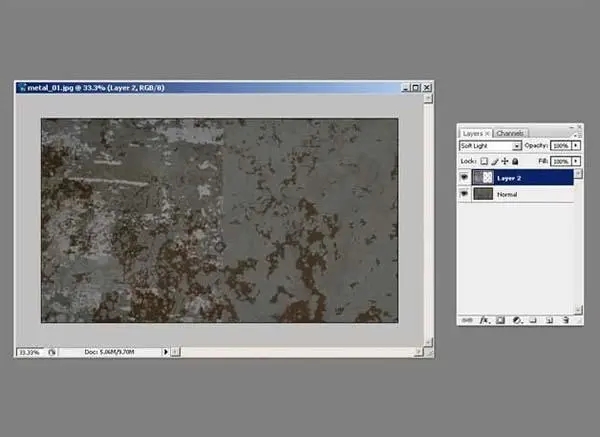The height and width of the screenshot is (437, 600).
Task: Click the link layers icon
Action: pos(467,320)
